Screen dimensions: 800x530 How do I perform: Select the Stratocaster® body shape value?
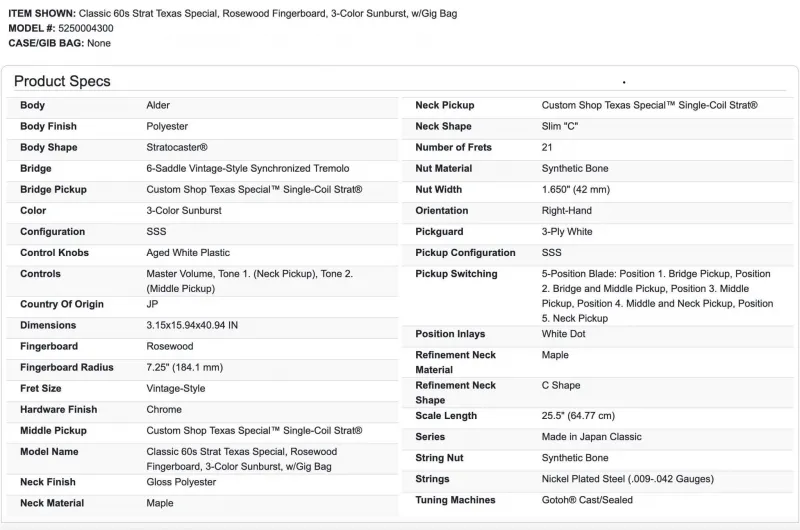point(177,147)
